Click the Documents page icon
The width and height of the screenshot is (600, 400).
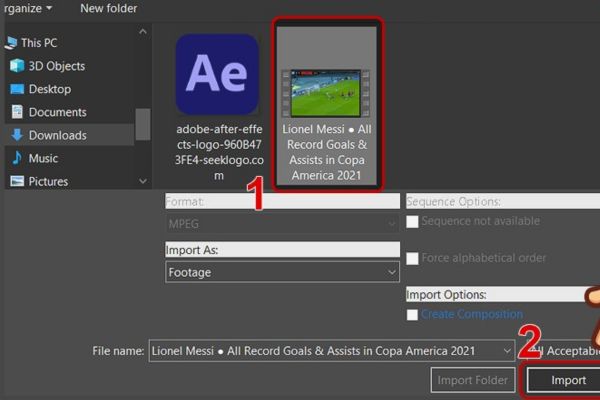click(x=17, y=112)
